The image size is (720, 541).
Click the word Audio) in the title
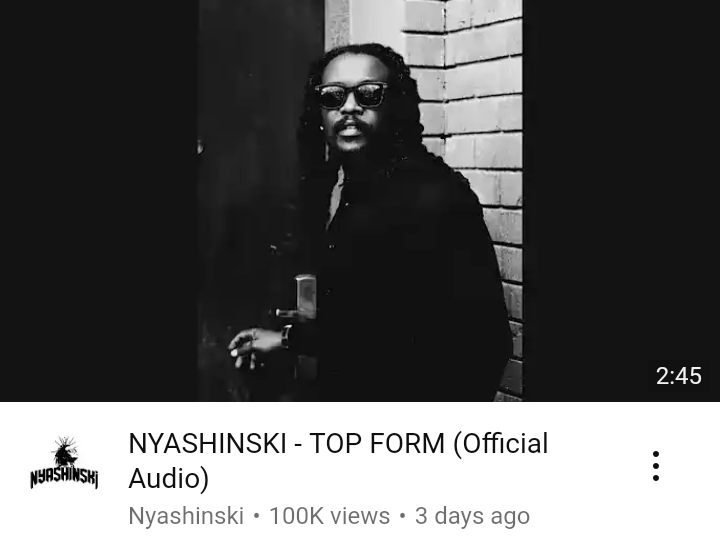pos(169,479)
